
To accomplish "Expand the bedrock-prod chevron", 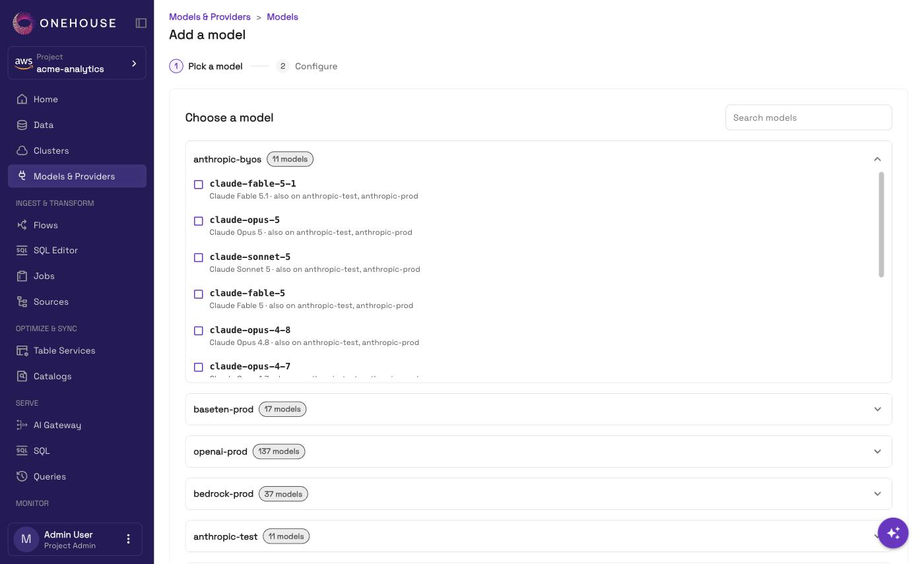I will click(877, 493).
